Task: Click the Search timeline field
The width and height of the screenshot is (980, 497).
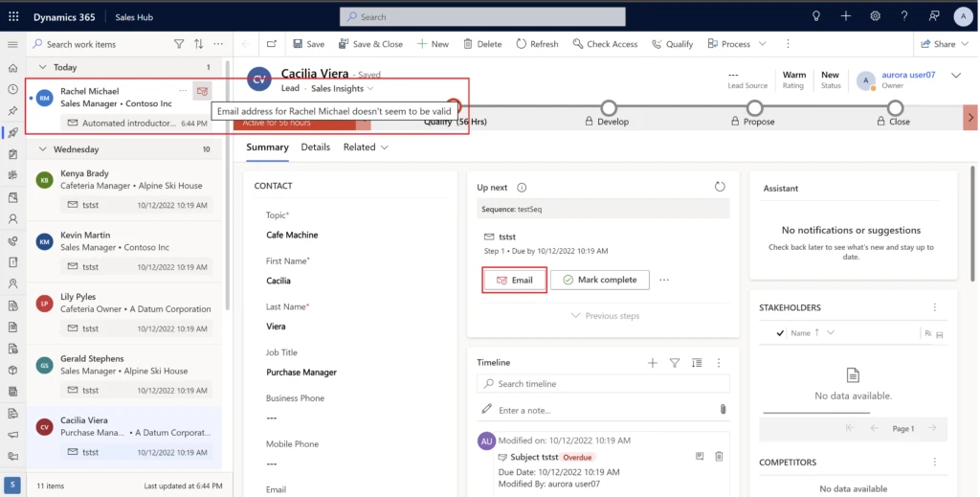Action: [x=603, y=384]
